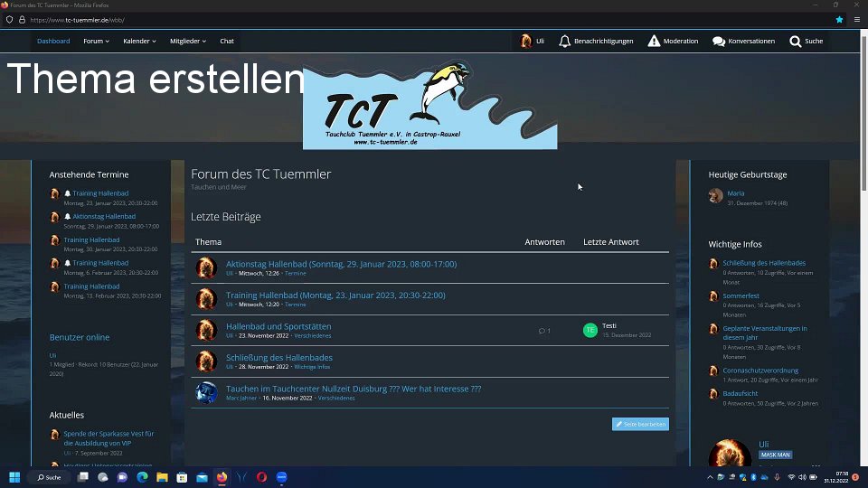868x488 pixels.
Task: Click Uli's avatar in top navigation
Action: (526, 41)
